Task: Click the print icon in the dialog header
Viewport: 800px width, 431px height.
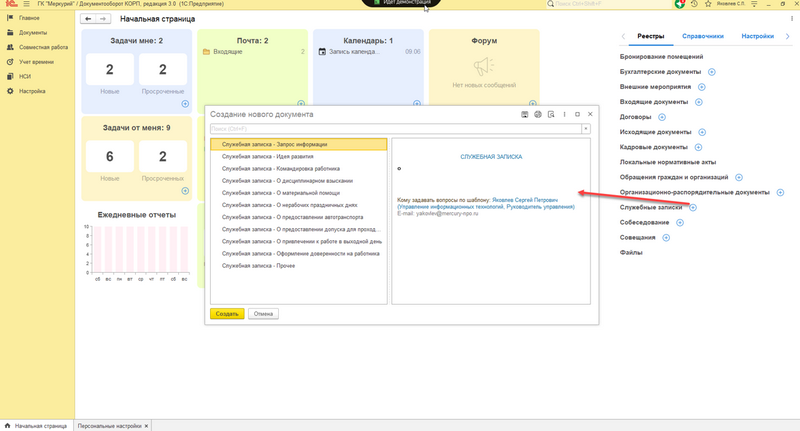Action: pos(538,115)
